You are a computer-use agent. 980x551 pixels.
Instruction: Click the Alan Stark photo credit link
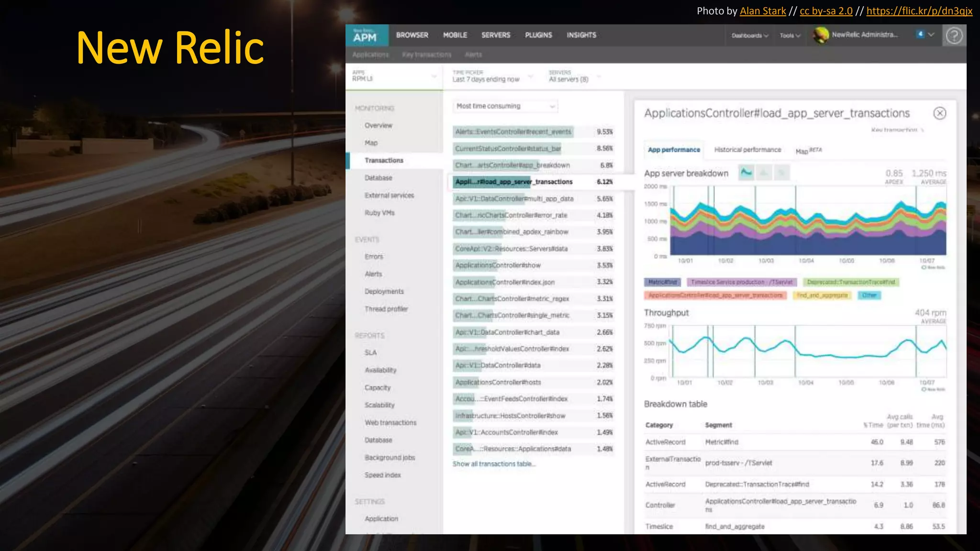[763, 11]
